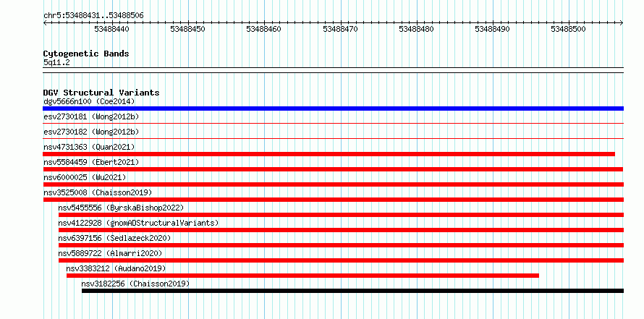Click ruler position 53488470
Viewport: 644px width, 319px height.
tap(341, 29)
